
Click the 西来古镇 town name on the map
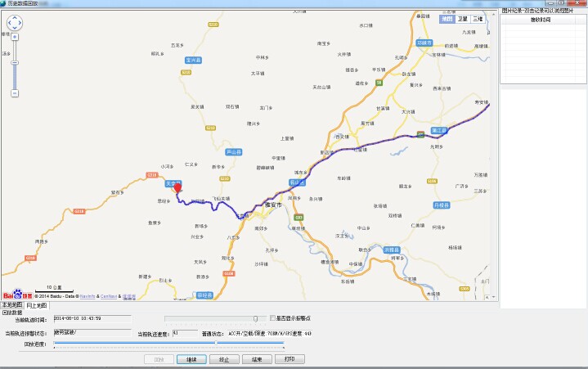pyautogui.click(x=442, y=88)
